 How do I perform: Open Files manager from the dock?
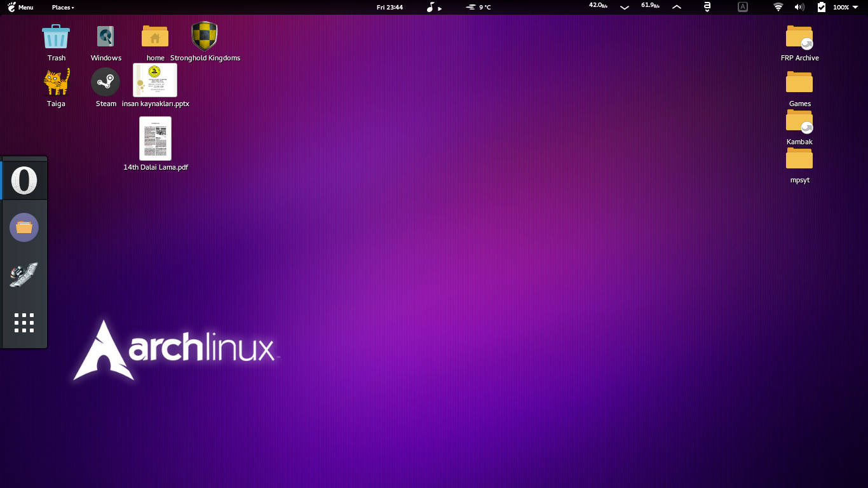coord(24,227)
